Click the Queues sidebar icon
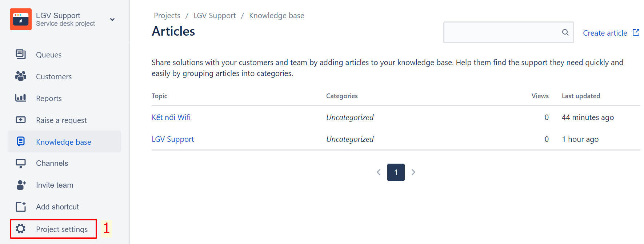This screenshot has width=644, height=244. point(21,54)
